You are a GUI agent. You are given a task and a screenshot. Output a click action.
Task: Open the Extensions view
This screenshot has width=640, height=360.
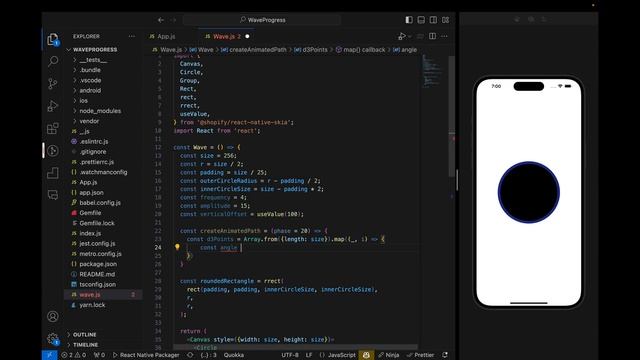click(53, 129)
